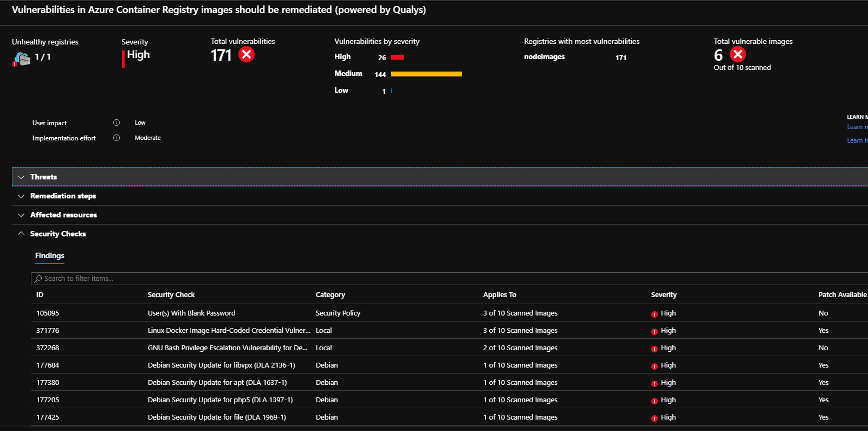Sort by the Applies To column header
This screenshot has width=868, height=431.
(500, 295)
